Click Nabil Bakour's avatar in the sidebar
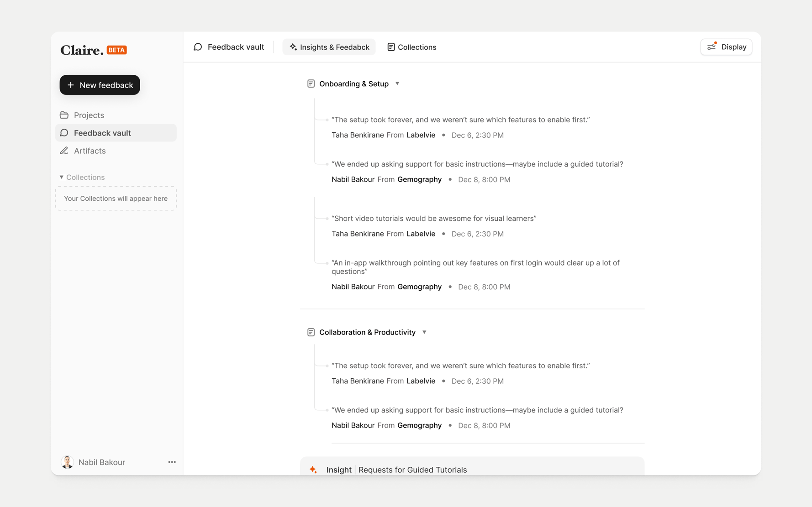 pyautogui.click(x=68, y=462)
